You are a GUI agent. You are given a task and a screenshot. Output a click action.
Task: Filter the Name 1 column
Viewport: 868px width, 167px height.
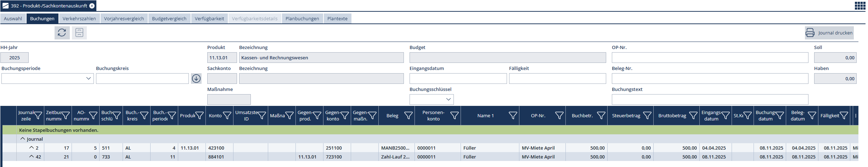[x=513, y=115]
